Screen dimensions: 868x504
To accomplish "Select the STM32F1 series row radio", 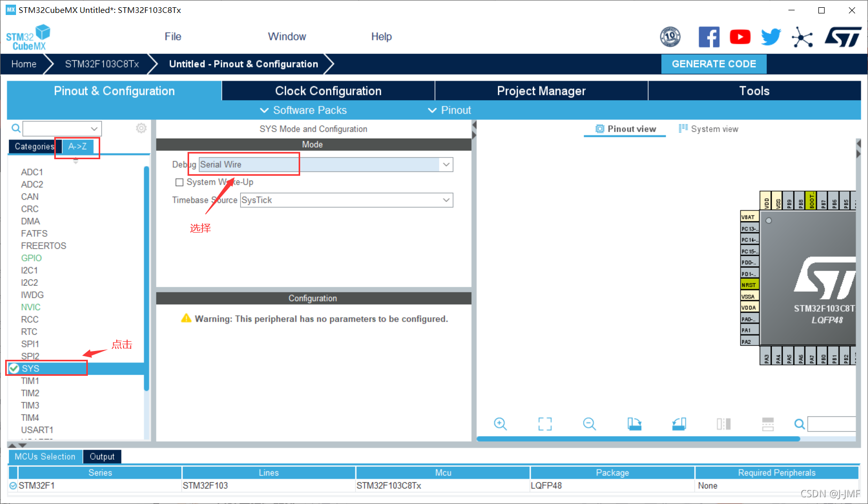I will 13,485.
